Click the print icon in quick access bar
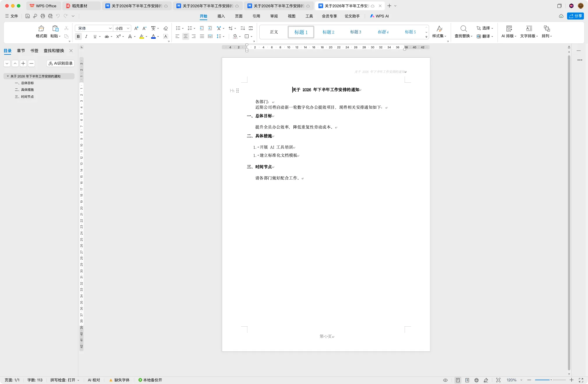The width and height of the screenshot is (588, 384). 43,16
